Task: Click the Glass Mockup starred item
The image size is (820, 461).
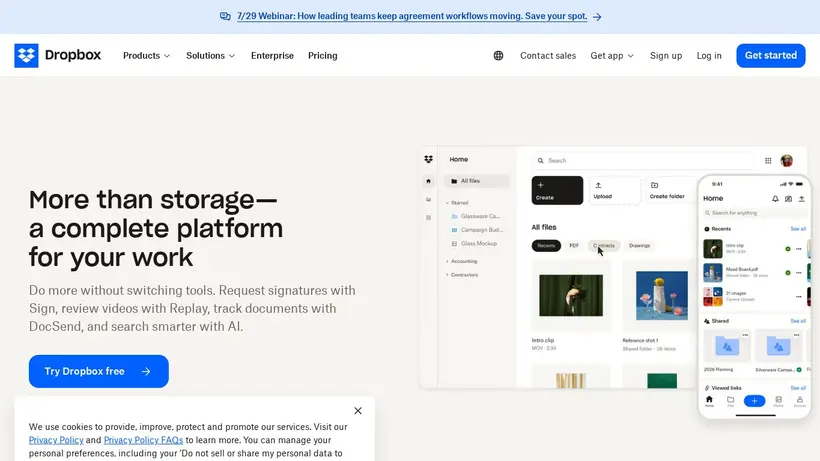Action: point(474,244)
